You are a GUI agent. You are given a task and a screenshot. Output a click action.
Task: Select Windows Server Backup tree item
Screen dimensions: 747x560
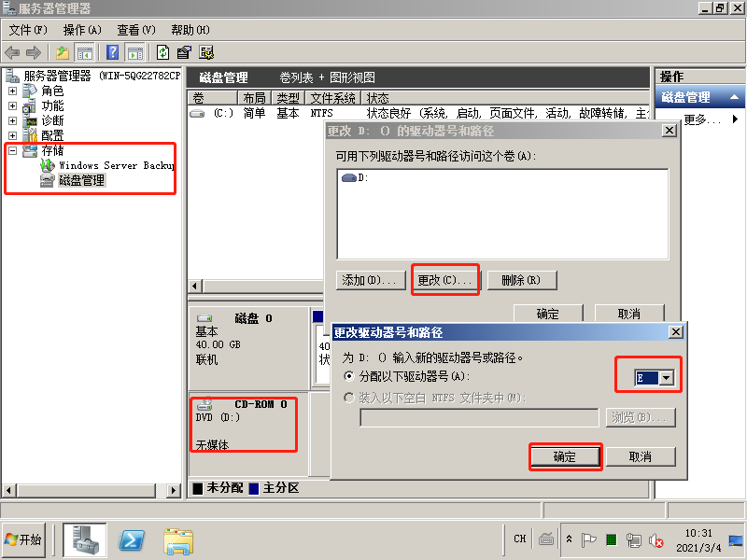pyautogui.click(x=116, y=165)
